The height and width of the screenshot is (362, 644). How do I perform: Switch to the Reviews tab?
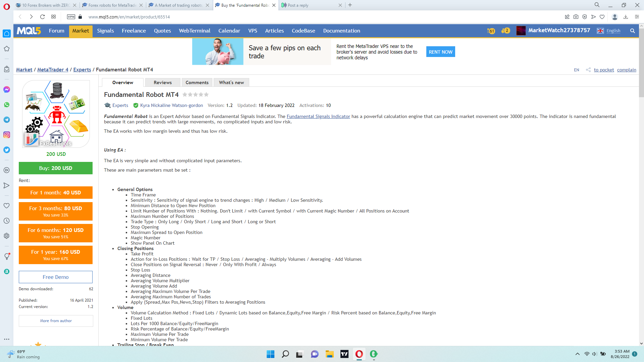point(162,82)
